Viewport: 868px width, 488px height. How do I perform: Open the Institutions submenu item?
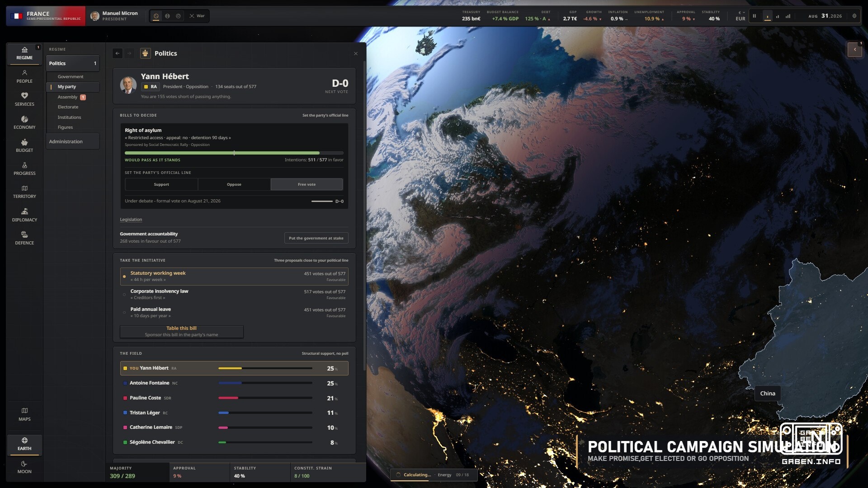pyautogui.click(x=69, y=117)
